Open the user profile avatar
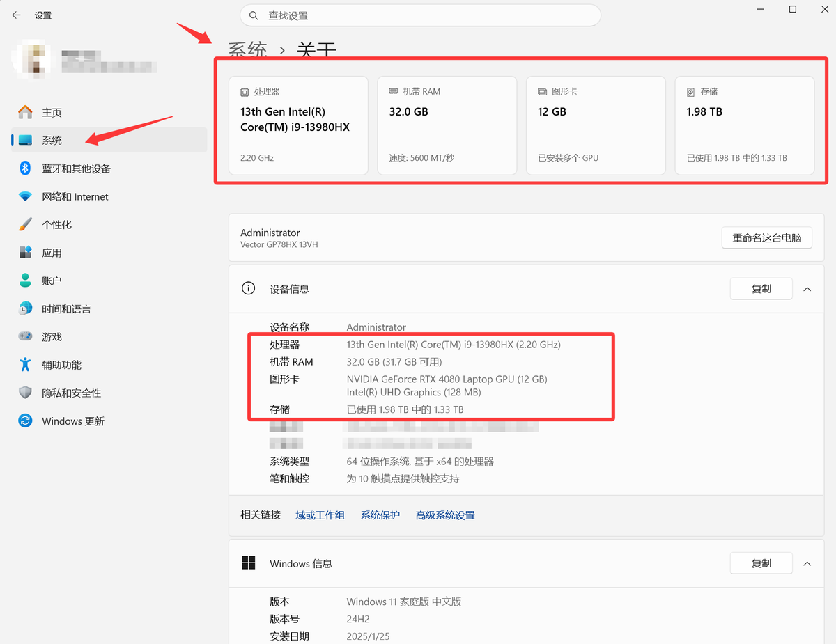The width and height of the screenshot is (836, 644). [x=31, y=60]
